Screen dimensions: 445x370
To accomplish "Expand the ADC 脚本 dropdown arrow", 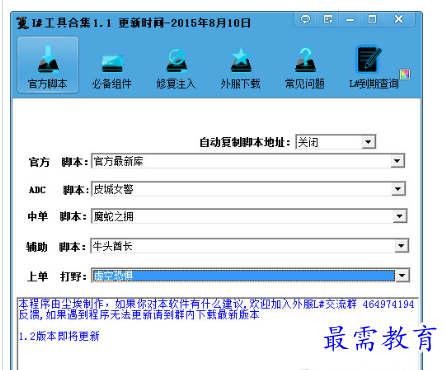I will point(398,189).
